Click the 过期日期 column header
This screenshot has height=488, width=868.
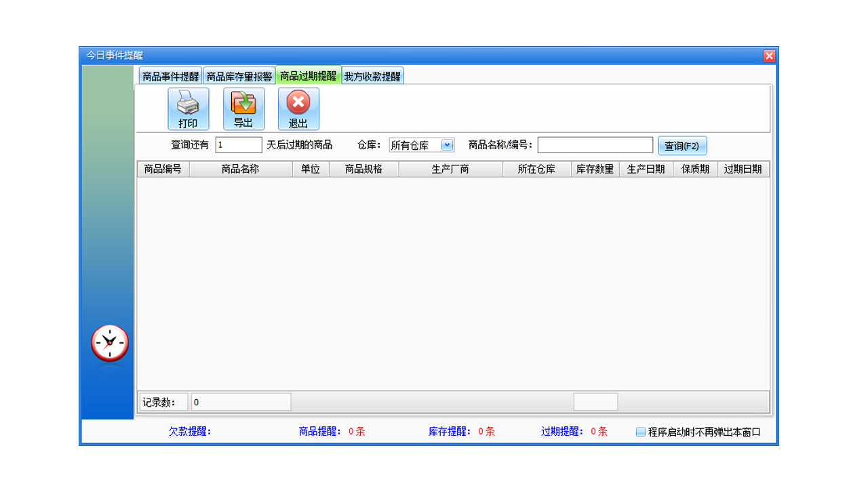pos(744,169)
